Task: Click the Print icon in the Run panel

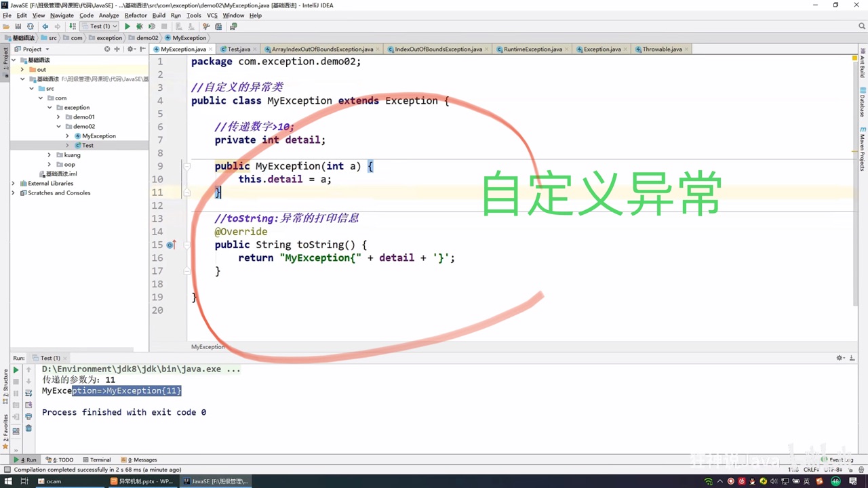Action: 28,416
